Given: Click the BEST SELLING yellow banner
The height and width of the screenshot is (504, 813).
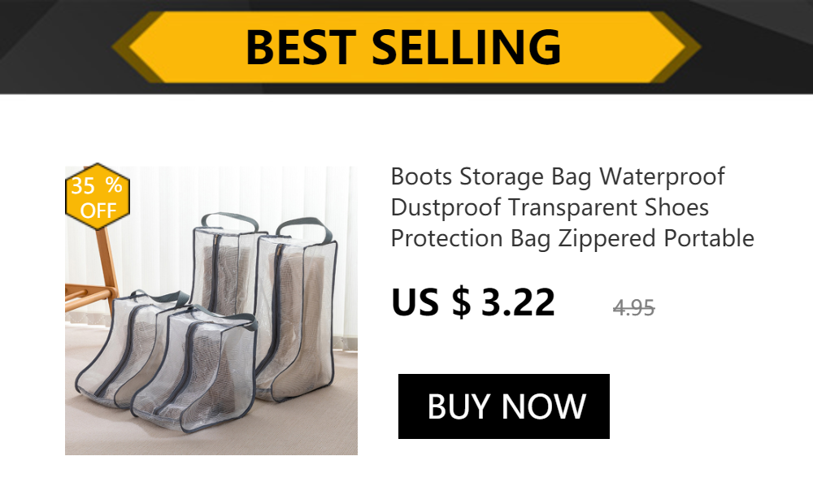Looking at the screenshot, I should click(406, 47).
